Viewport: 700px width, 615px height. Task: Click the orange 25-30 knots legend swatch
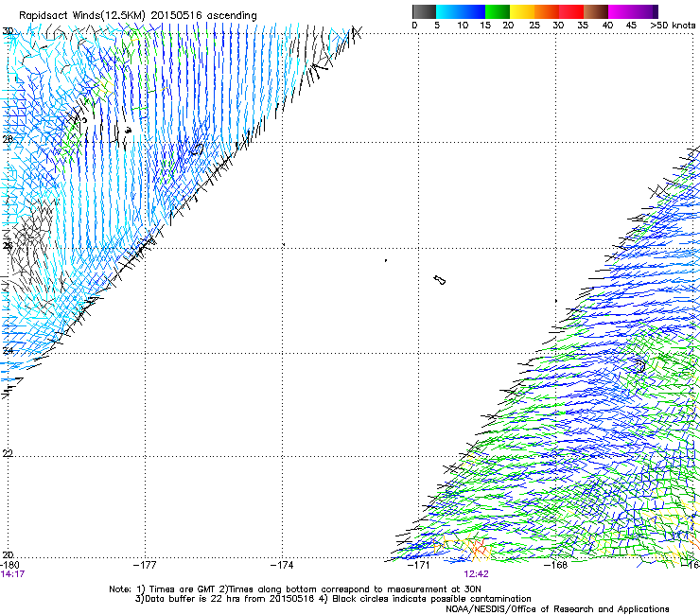[547, 11]
